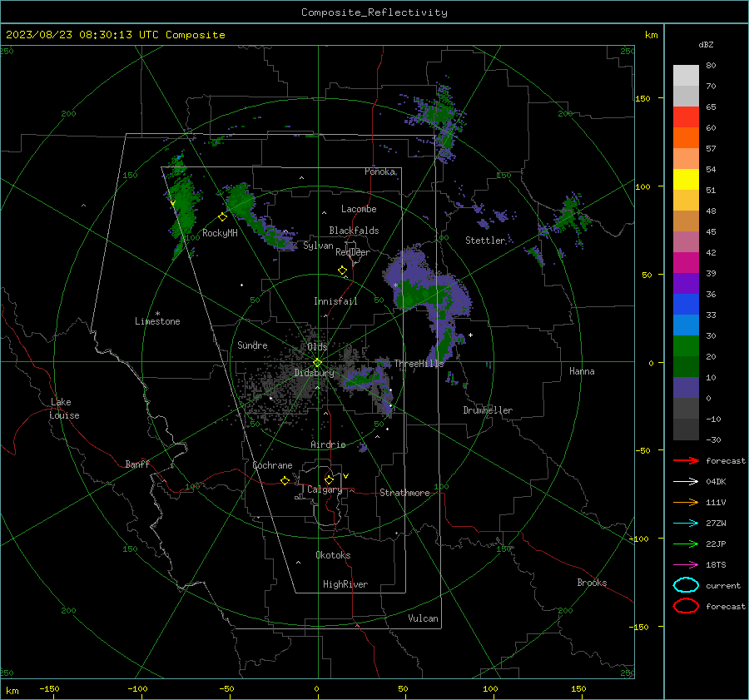
Task: Click the Blackfalds town label
Action: click(x=354, y=231)
